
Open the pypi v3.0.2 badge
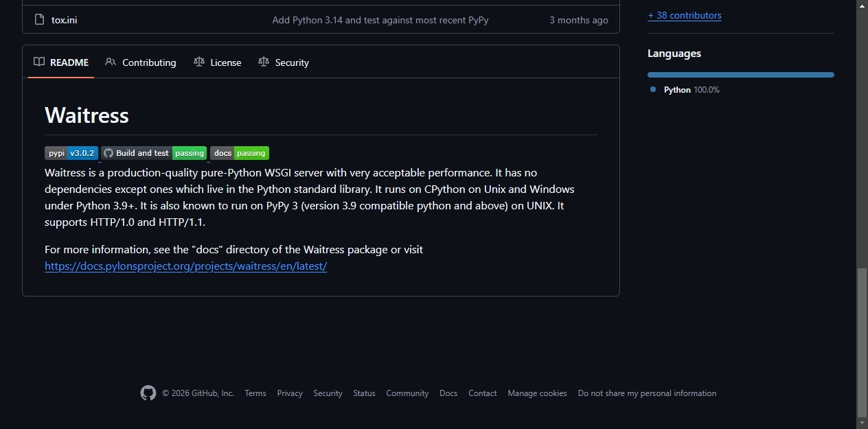(71, 153)
